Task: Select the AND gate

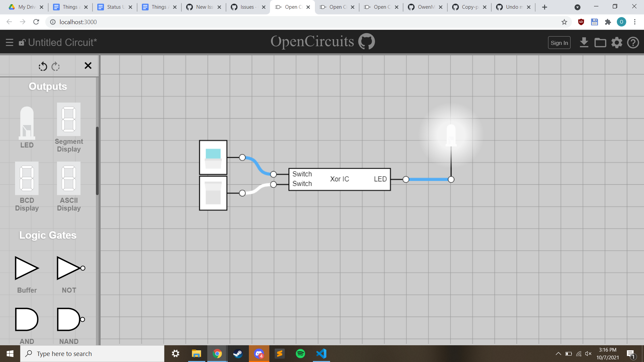Action: [26, 319]
